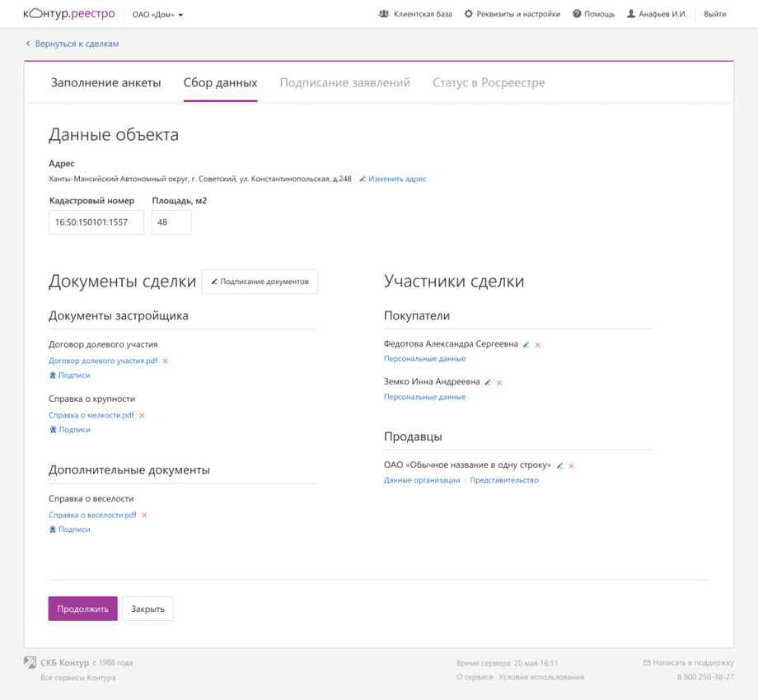Delete seller ОАО «Обычное название в одну строку»
Image resolution: width=758 pixels, height=700 pixels.
pos(572,465)
